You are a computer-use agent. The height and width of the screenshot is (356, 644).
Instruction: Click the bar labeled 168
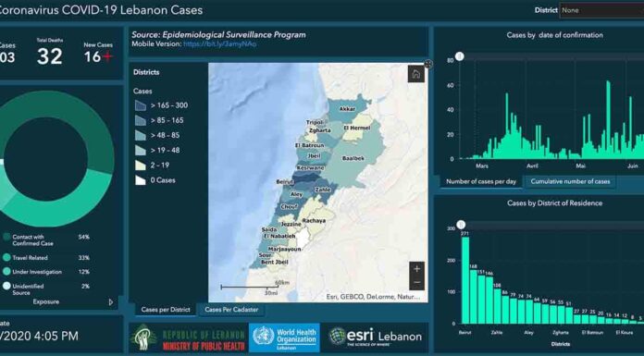(x=473, y=297)
